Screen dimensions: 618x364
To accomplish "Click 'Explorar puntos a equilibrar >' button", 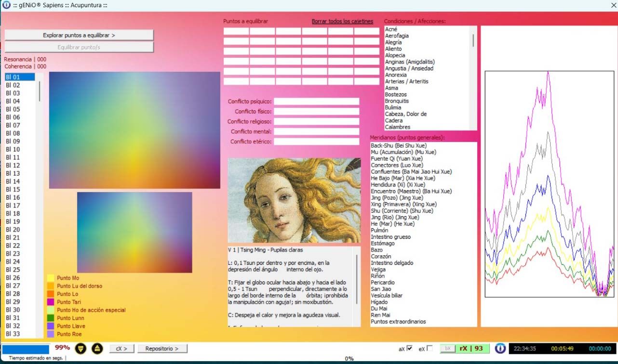I will point(79,35).
